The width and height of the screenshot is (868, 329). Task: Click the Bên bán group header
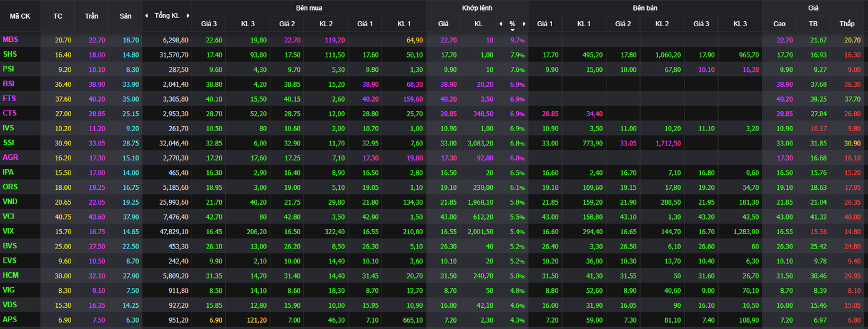coord(644,8)
